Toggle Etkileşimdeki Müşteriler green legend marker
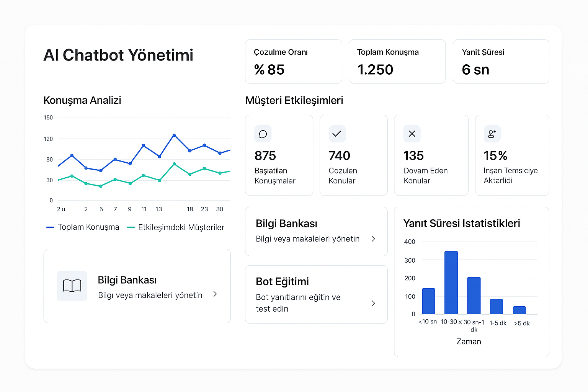588x392 pixels. tap(131, 227)
